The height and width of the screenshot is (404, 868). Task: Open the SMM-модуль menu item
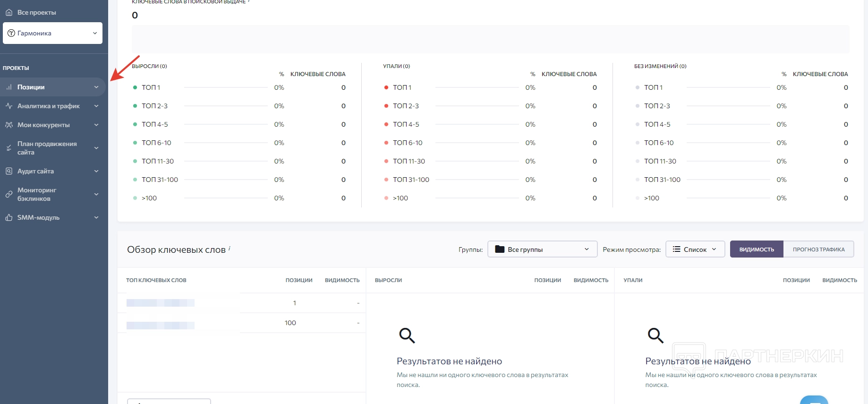tap(38, 217)
